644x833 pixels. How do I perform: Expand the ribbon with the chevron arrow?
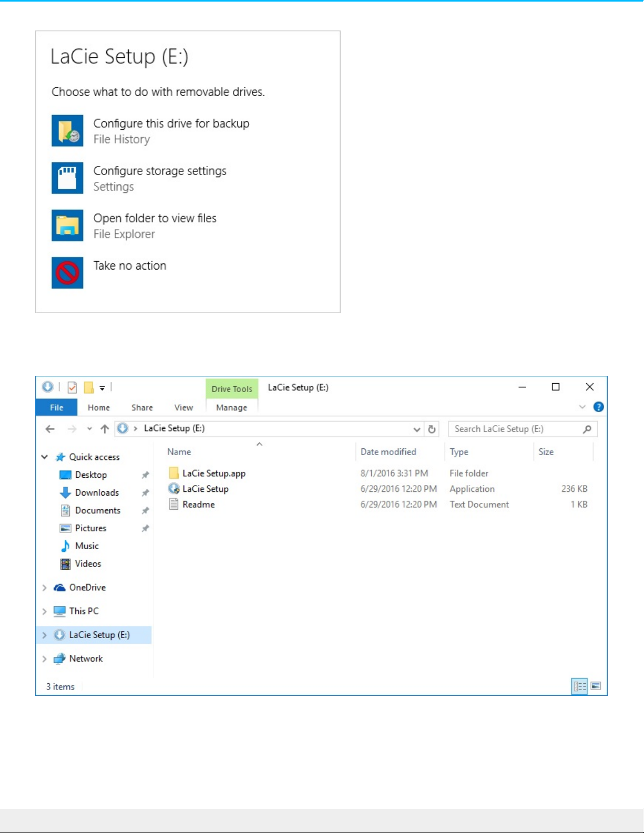pyautogui.click(x=582, y=407)
